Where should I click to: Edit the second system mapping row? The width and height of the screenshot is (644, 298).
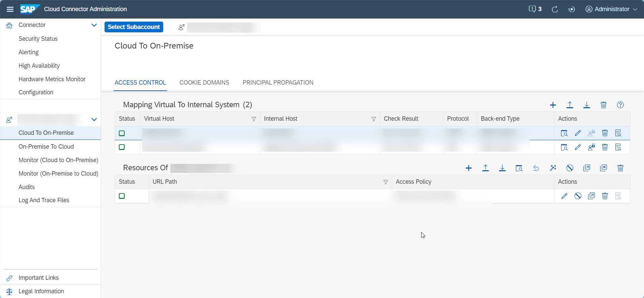pyautogui.click(x=578, y=147)
